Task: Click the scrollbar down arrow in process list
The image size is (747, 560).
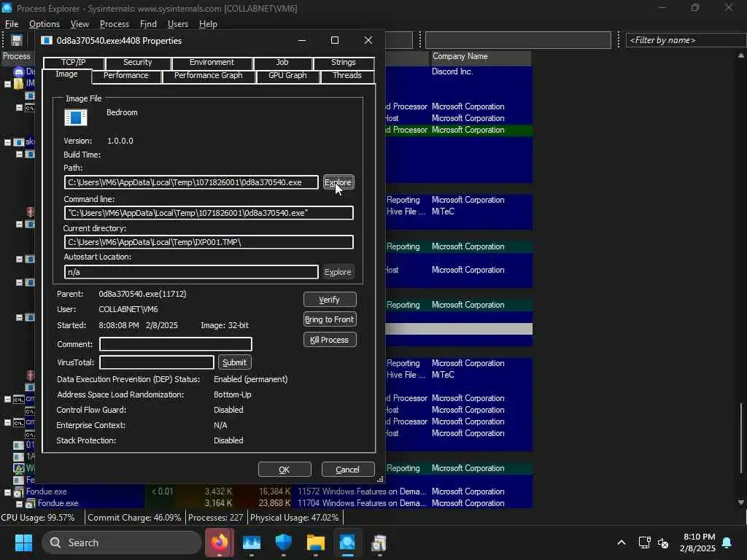Action: click(x=741, y=502)
